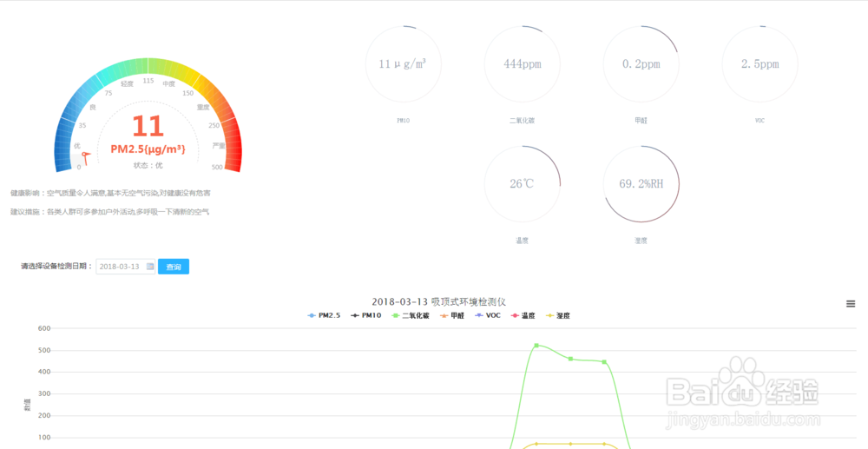This screenshot has height=449, width=868.
Task: Click the 甲醛 label under the gauge
Action: pos(641,120)
